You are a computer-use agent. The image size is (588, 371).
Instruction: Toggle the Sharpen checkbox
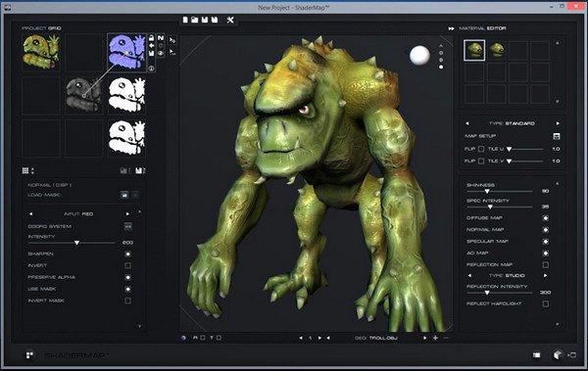pyautogui.click(x=127, y=255)
